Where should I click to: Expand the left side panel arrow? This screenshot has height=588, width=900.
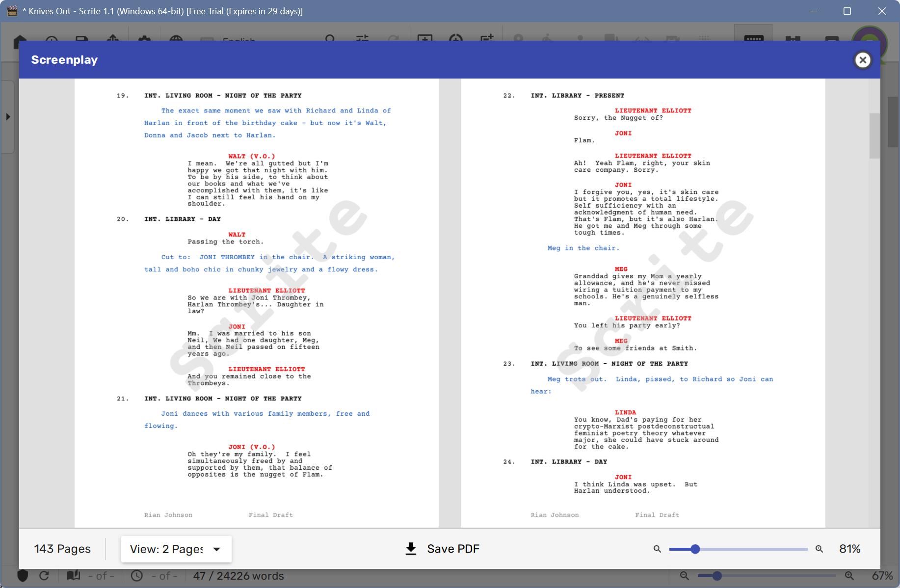(8, 117)
